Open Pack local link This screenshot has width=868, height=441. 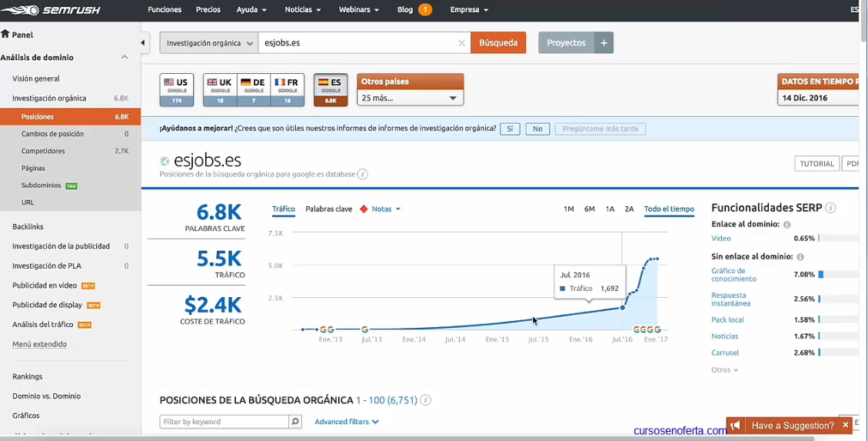[727, 319]
